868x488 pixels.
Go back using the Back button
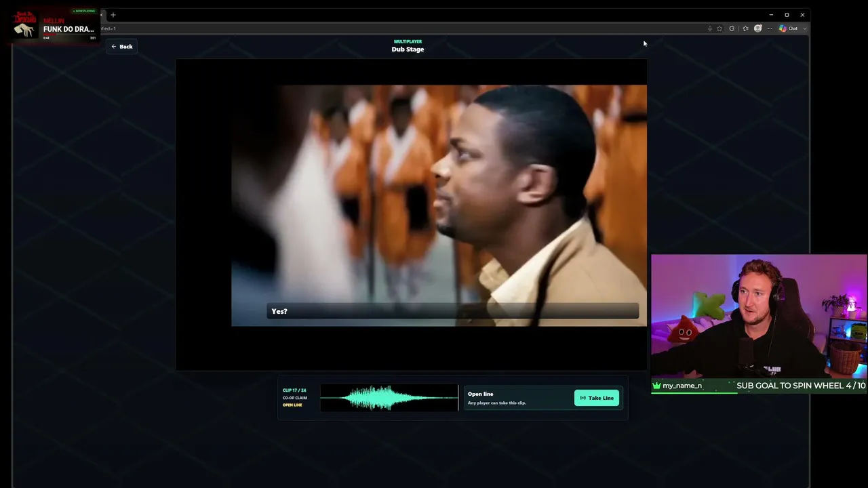click(x=122, y=47)
